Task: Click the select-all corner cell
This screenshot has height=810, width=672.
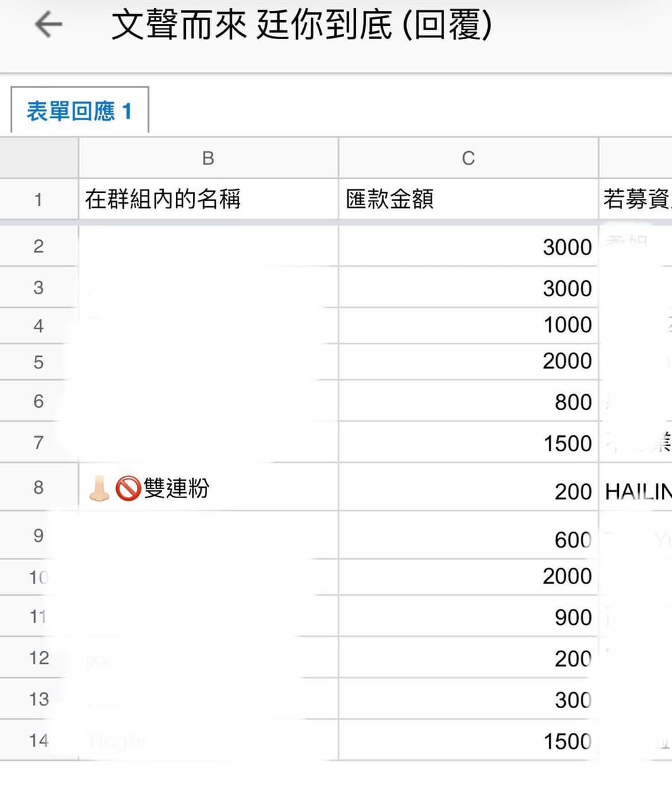Action: pos(39,158)
